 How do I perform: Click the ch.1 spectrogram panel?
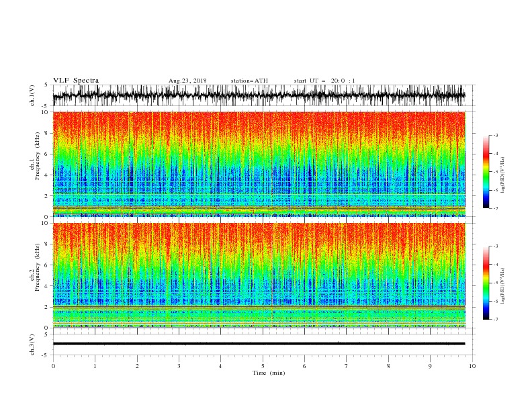point(259,164)
